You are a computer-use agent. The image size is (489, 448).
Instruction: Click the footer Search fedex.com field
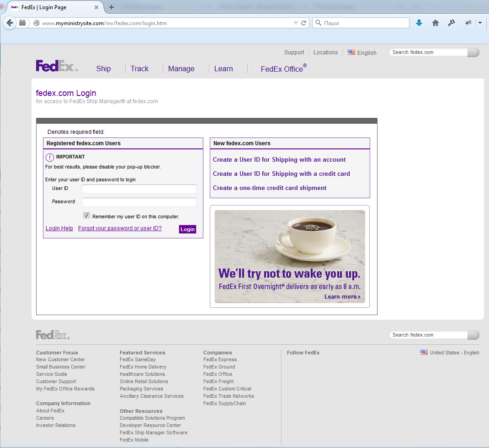(428, 335)
